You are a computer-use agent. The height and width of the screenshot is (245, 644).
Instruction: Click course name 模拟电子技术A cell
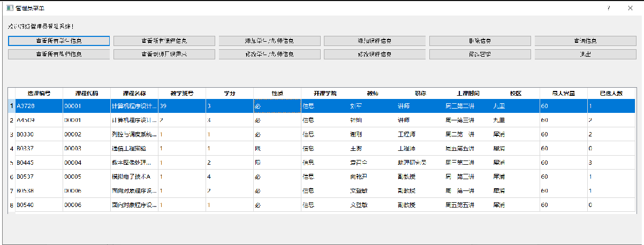(134, 177)
